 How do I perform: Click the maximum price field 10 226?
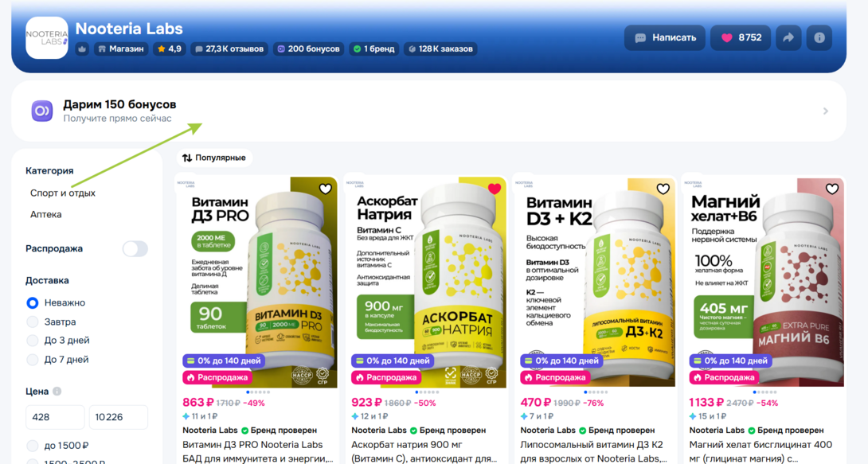(x=119, y=417)
